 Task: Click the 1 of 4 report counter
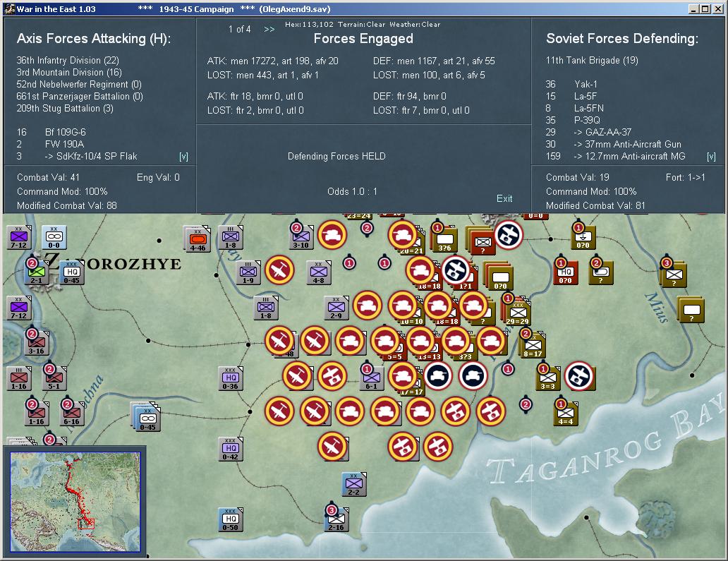coord(239,29)
